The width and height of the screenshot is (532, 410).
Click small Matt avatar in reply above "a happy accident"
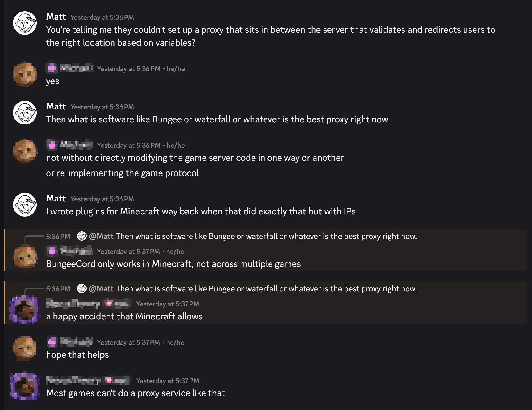tap(82, 289)
